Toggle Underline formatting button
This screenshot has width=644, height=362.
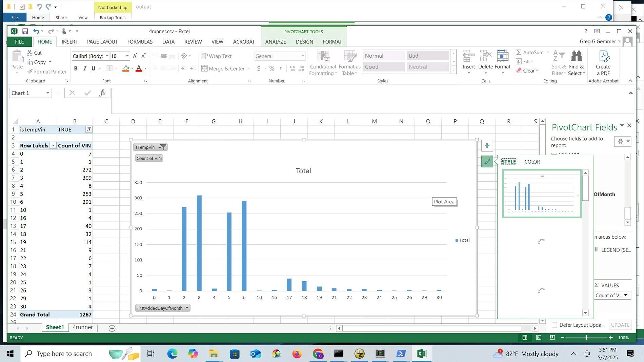[93, 68]
